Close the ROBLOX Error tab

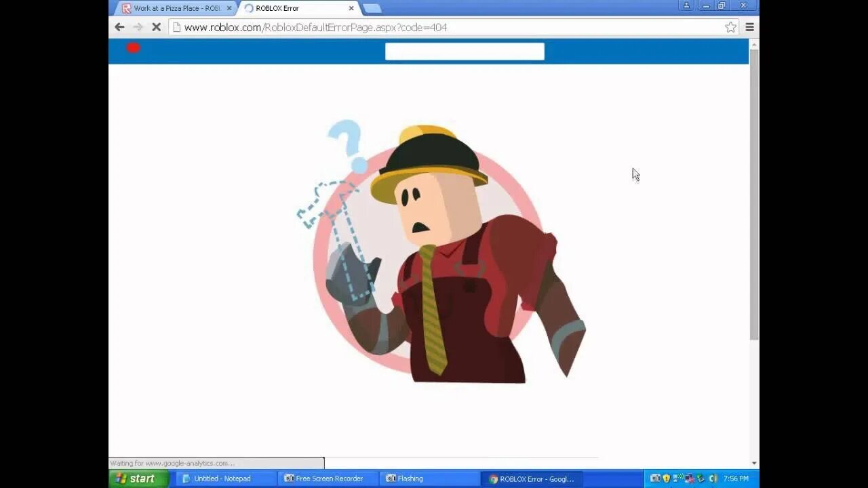tap(351, 8)
